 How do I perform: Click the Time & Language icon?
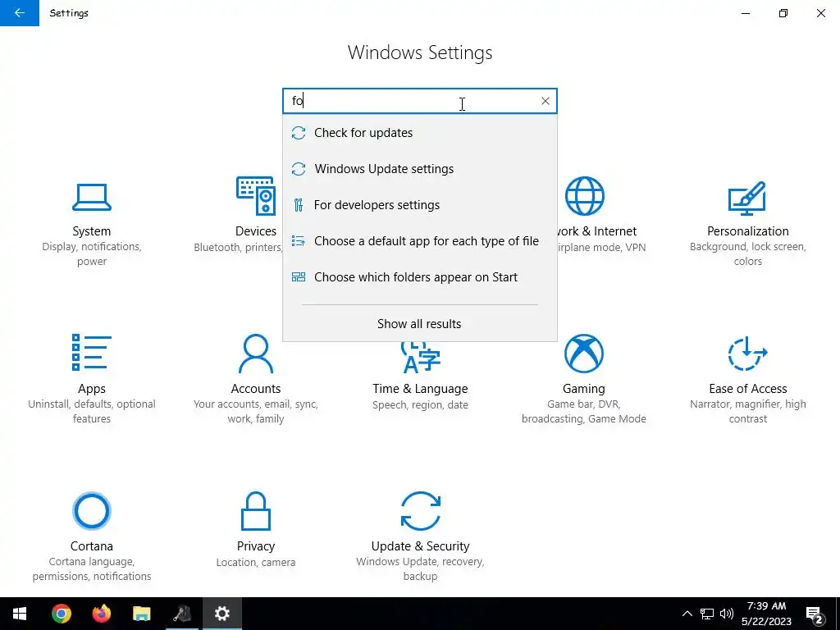(421, 358)
